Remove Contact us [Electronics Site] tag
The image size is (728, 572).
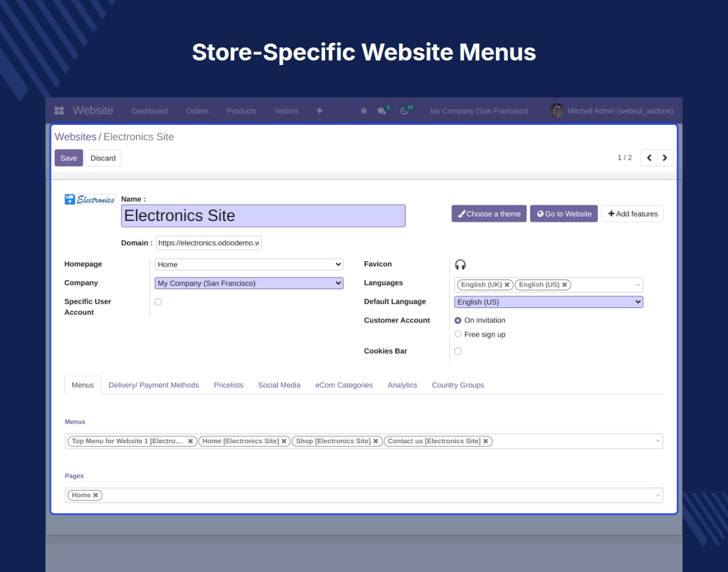pyautogui.click(x=486, y=441)
